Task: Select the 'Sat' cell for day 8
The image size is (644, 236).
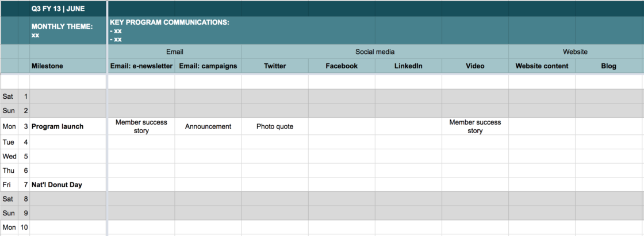Action: (x=9, y=199)
